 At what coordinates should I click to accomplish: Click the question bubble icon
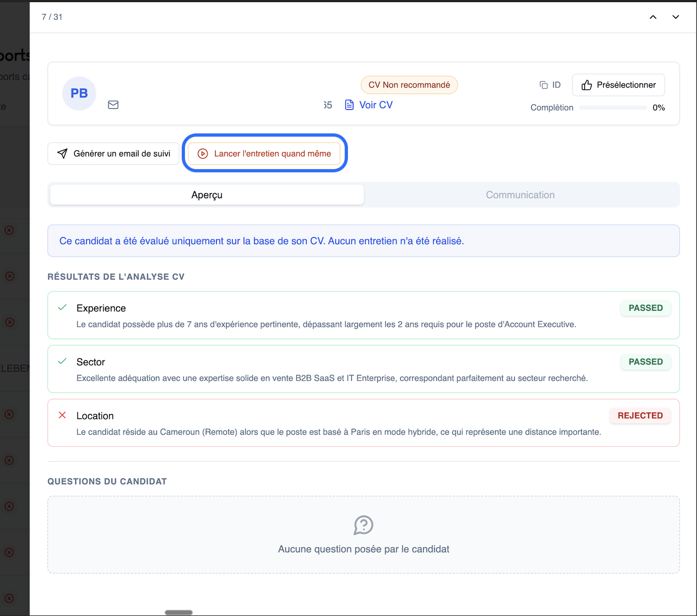(363, 525)
